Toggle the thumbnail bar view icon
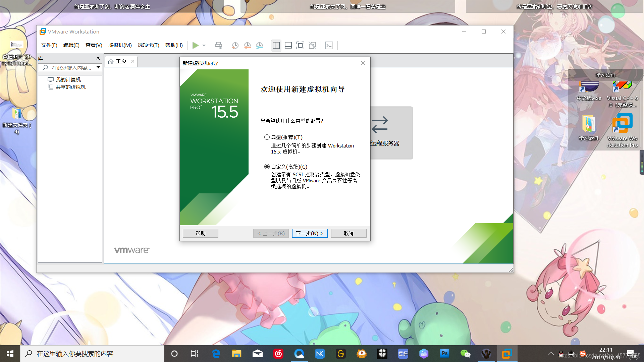 click(x=288, y=45)
